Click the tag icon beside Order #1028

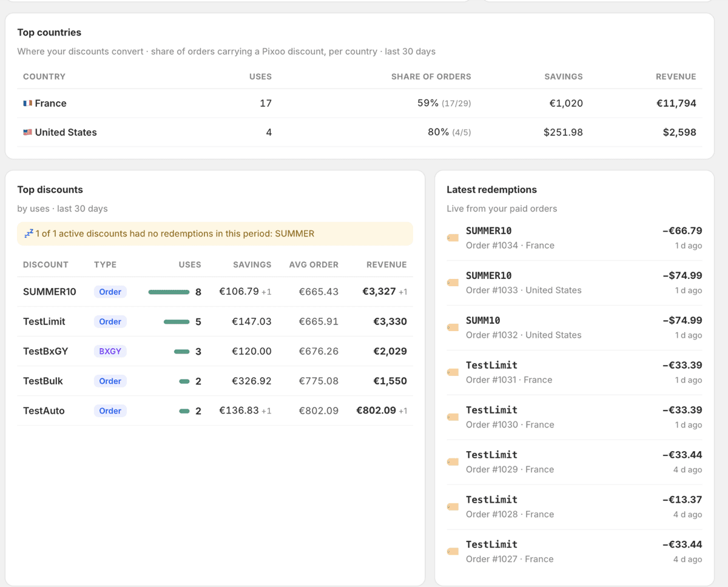453,507
